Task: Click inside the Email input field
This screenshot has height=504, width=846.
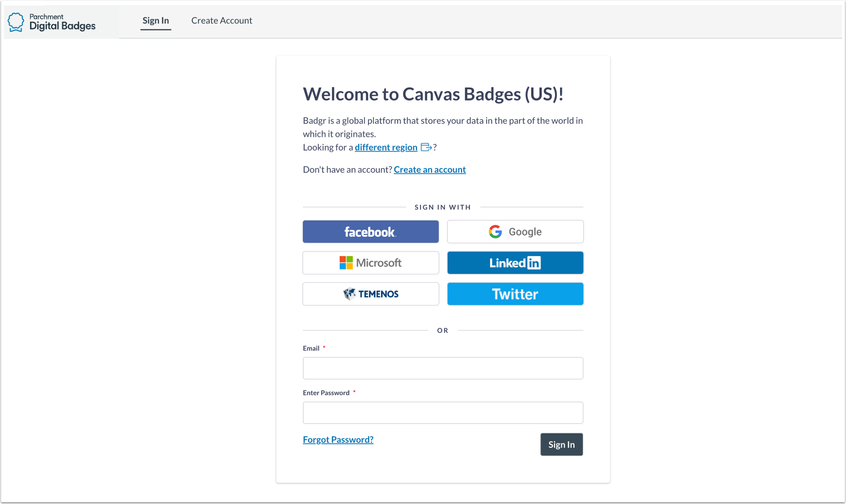Action: click(x=442, y=368)
